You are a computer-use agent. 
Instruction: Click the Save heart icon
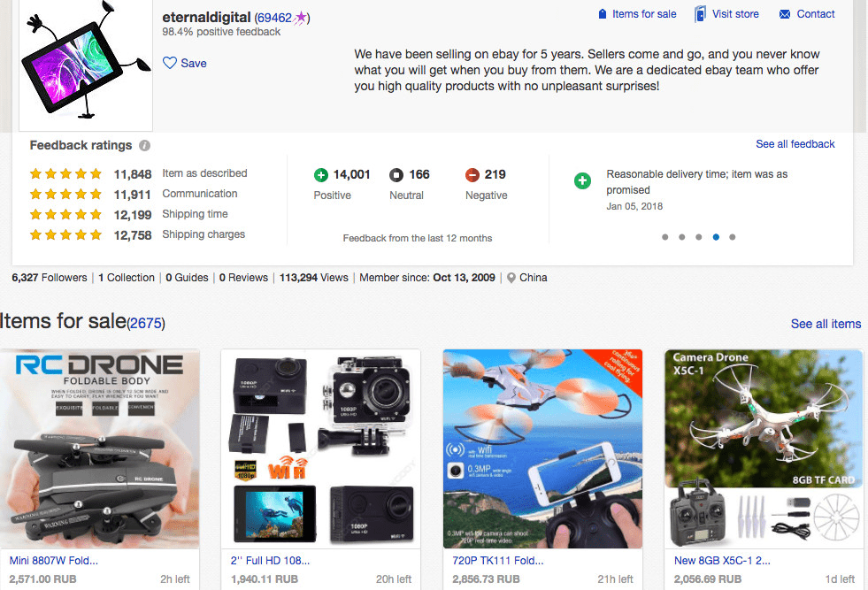click(170, 63)
